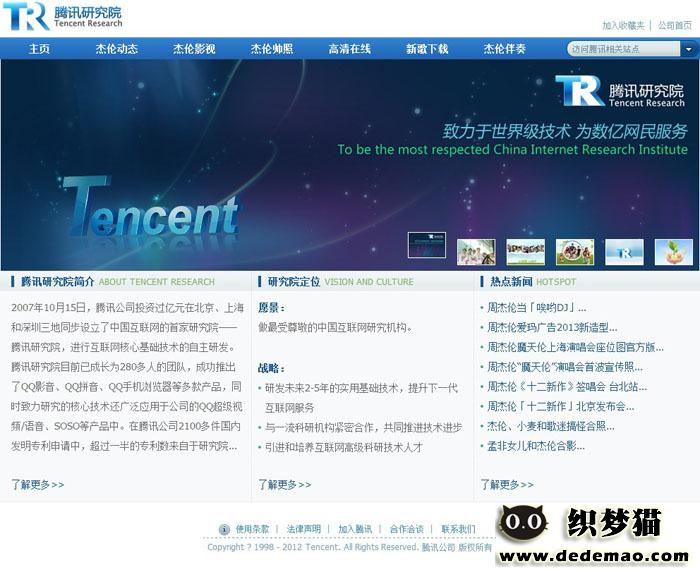Screen dimensions: 700x572
Task: Open 了解更多 under 研究院定位
Action: (285, 484)
